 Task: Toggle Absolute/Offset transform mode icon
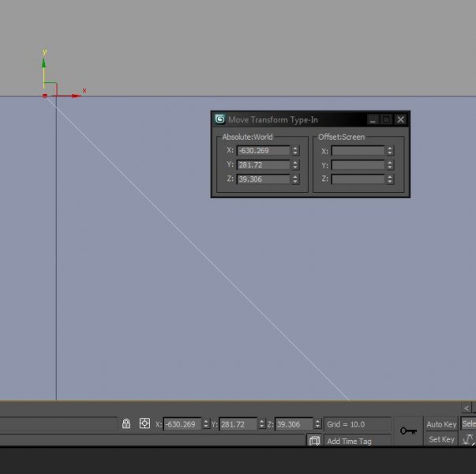coord(144,423)
